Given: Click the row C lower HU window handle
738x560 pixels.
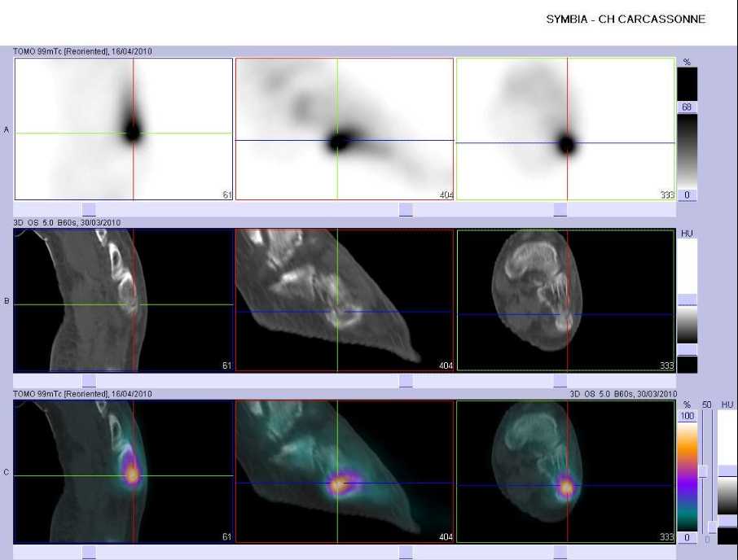Looking at the screenshot, I should [727, 520].
